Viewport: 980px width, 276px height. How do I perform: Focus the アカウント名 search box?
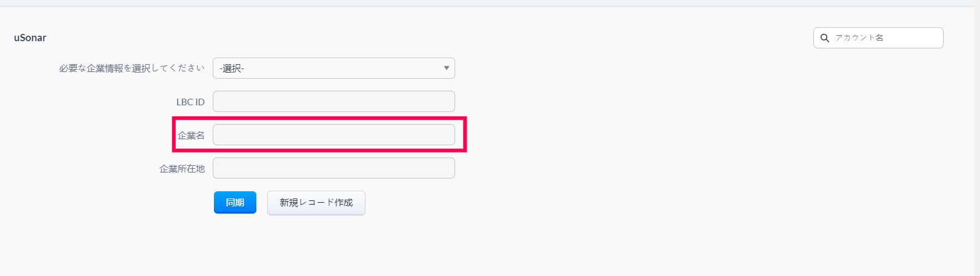click(x=885, y=38)
